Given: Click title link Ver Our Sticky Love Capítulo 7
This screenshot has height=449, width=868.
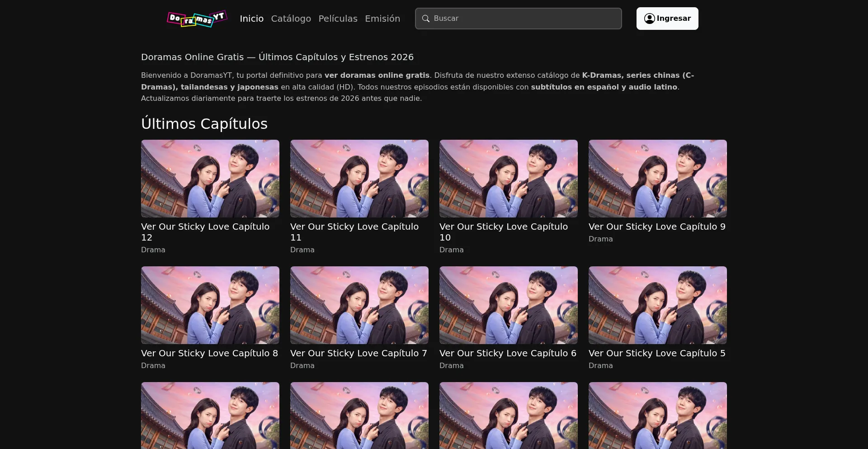Looking at the screenshot, I should point(359,353).
